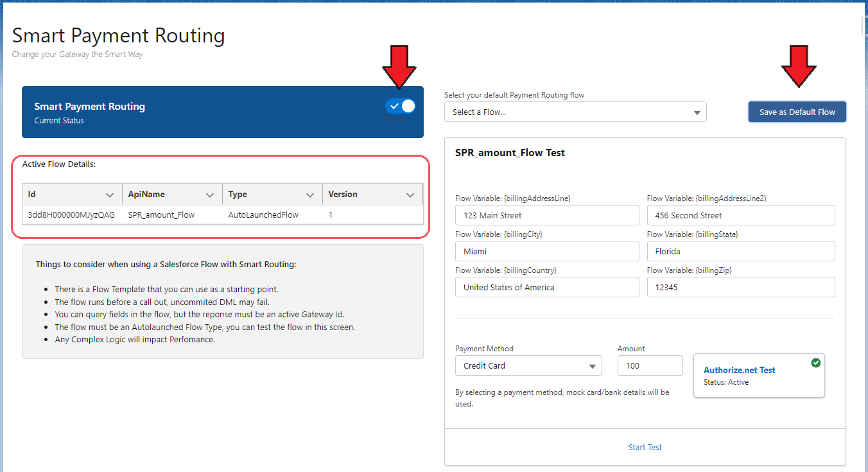Focus the billingCity field containing Miami
Screen dimensions: 868x472
pyautogui.click(x=547, y=251)
